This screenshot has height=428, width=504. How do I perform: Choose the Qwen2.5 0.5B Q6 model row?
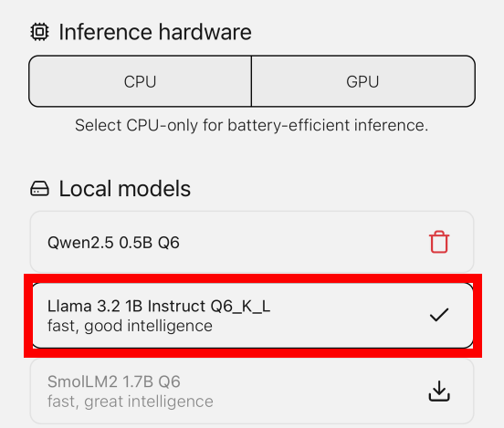tap(252, 242)
